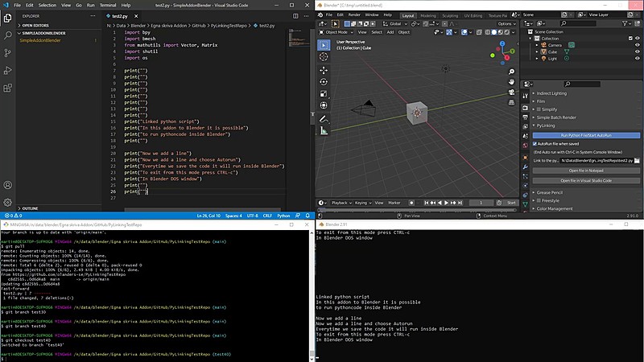Toggle Collection exclude checkbox in outliner
Viewport: 644px width, 362px height.
(630, 38)
